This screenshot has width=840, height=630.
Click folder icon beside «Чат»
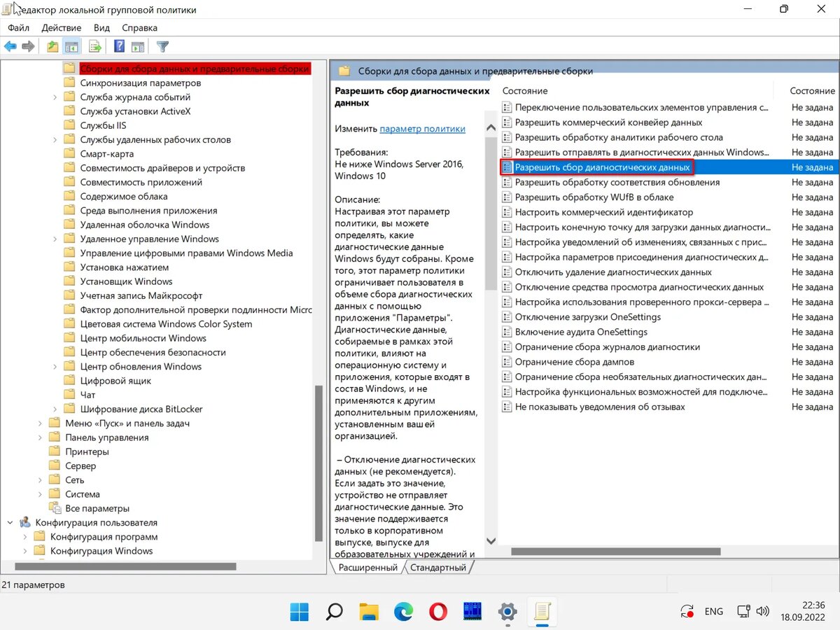pyautogui.click(x=69, y=395)
